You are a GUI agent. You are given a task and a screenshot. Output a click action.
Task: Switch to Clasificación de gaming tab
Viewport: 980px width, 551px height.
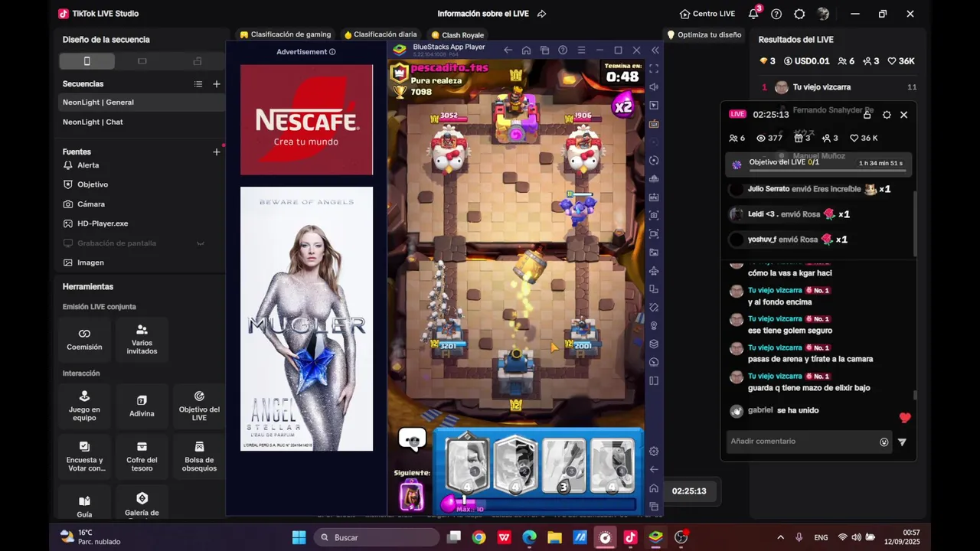(286, 34)
